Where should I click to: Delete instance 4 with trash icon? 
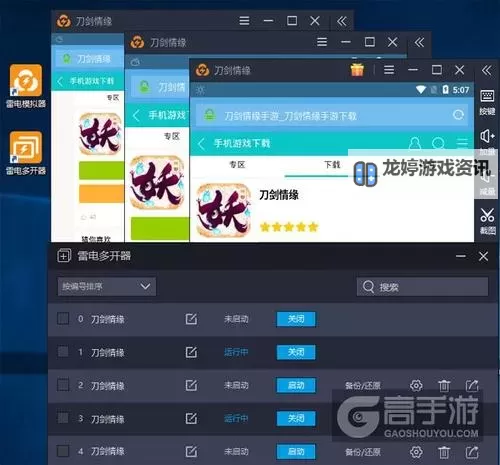click(444, 452)
